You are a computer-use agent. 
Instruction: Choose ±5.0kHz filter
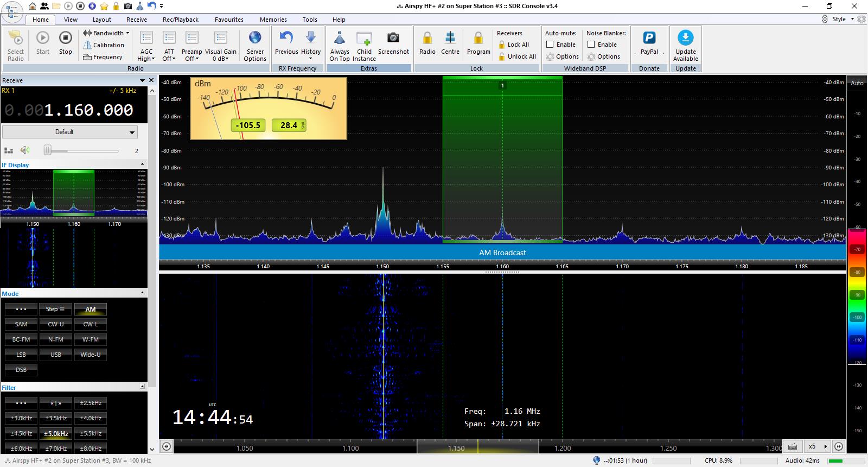point(56,433)
